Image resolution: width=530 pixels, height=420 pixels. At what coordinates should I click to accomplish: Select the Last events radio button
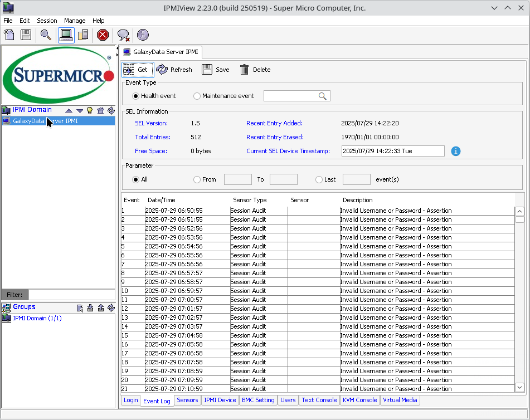point(319,179)
